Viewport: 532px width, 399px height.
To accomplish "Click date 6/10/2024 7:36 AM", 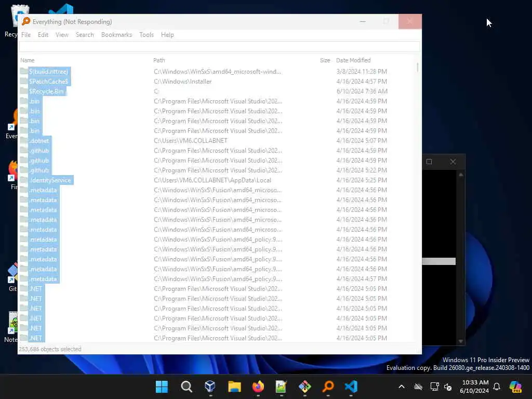I will click(362, 91).
